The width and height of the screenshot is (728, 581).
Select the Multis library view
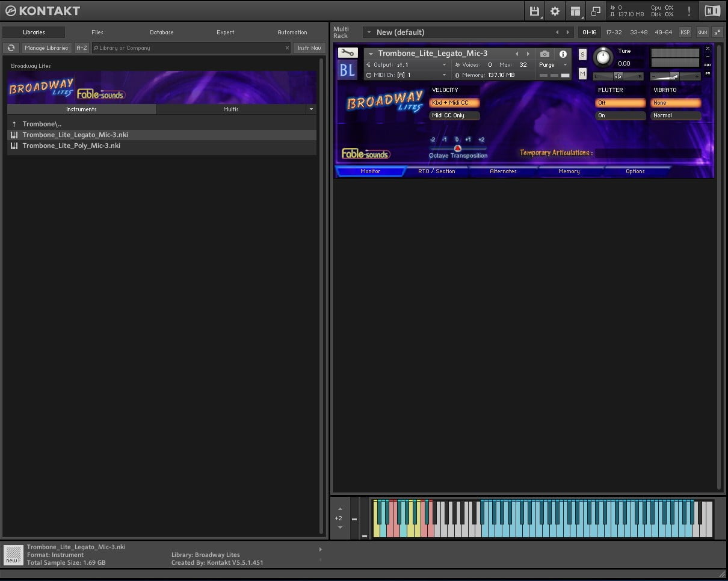231,109
